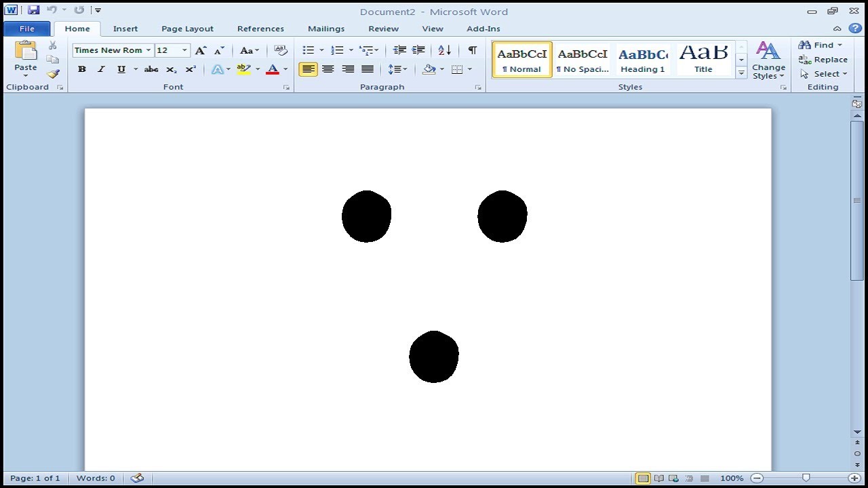Screen dimensions: 868x488
Task: Click the Shading paint bucket icon
Action: [x=429, y=69]
